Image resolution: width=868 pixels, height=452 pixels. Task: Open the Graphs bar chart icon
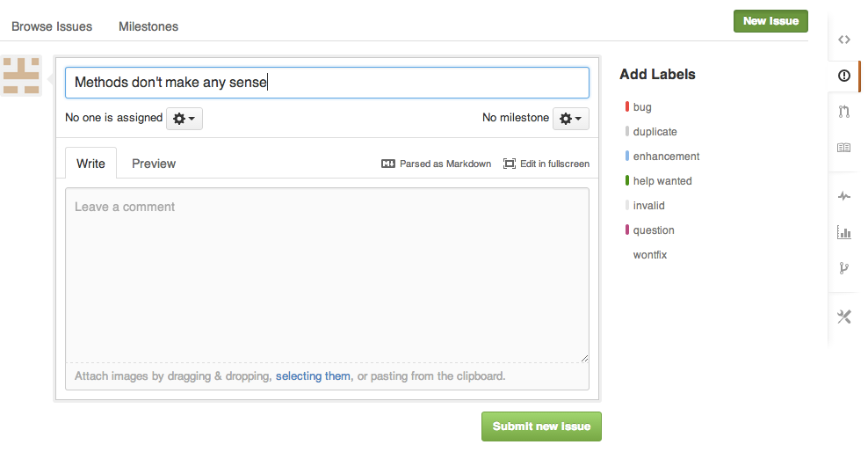844,233
